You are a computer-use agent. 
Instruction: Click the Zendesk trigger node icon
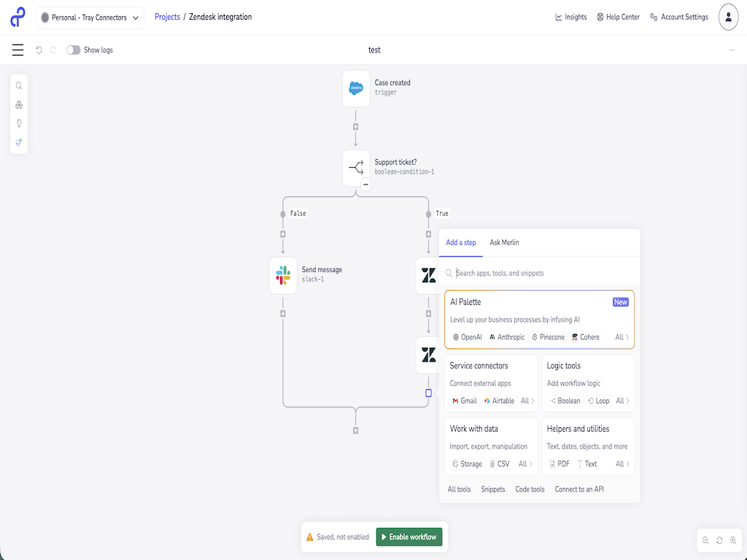tap(355, 88)
